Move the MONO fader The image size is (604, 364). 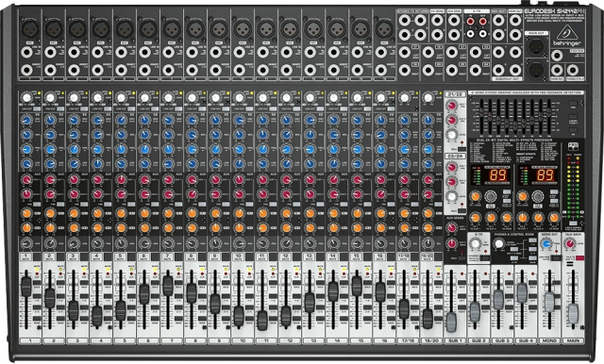pos(549,302)
